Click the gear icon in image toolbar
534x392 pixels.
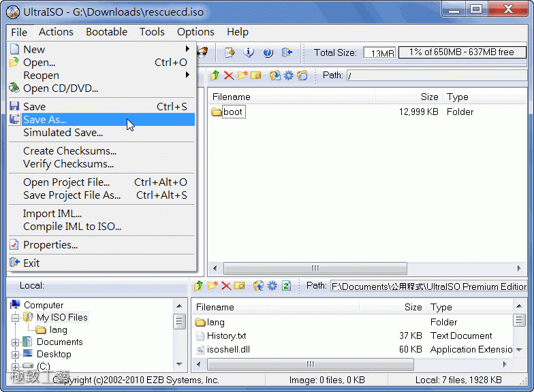(x=289, y=75)
